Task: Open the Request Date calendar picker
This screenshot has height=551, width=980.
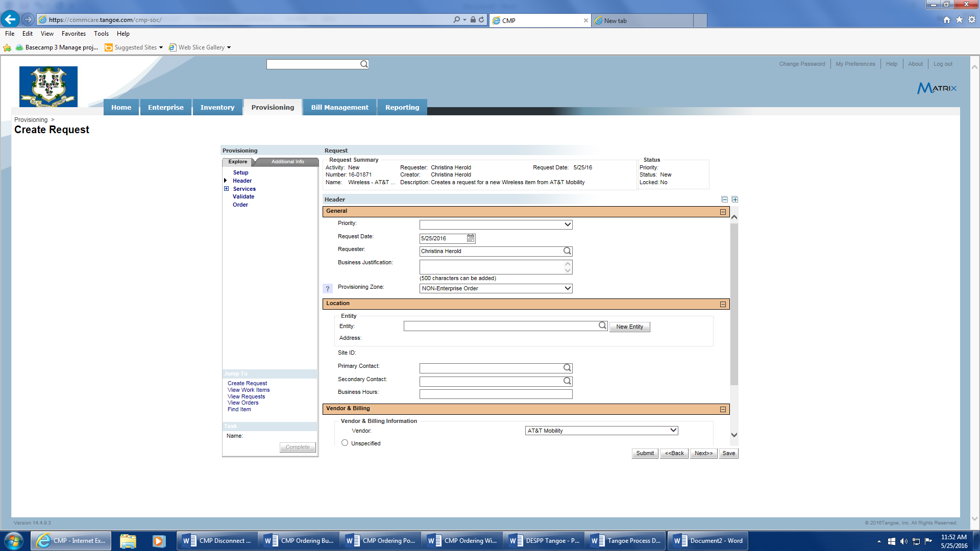Action: 471,238
